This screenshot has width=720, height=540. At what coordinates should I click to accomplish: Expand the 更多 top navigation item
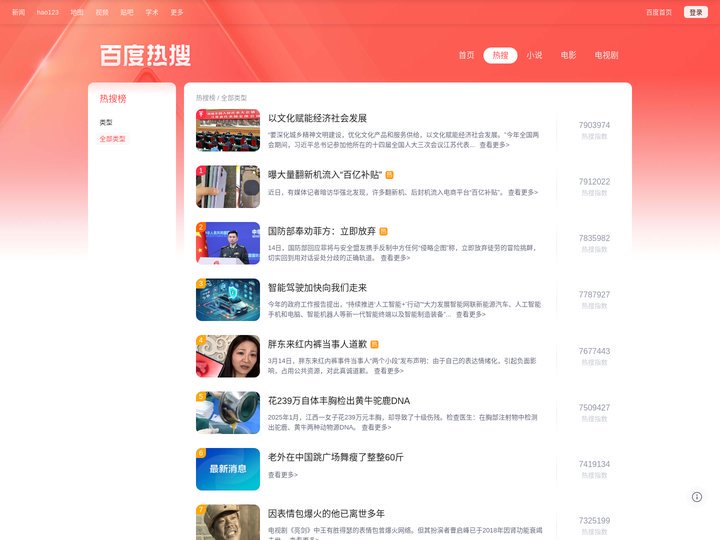177,12
